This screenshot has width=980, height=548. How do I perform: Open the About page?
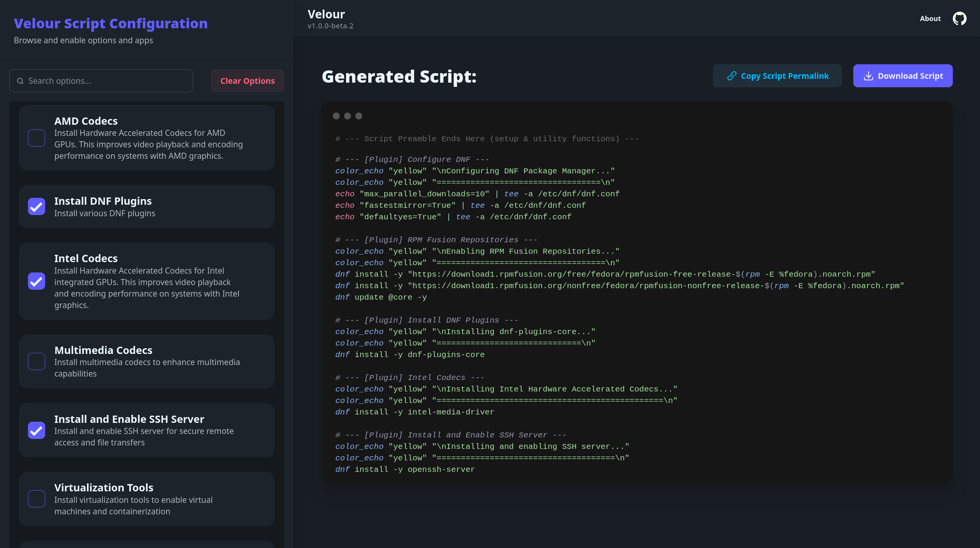930,18
